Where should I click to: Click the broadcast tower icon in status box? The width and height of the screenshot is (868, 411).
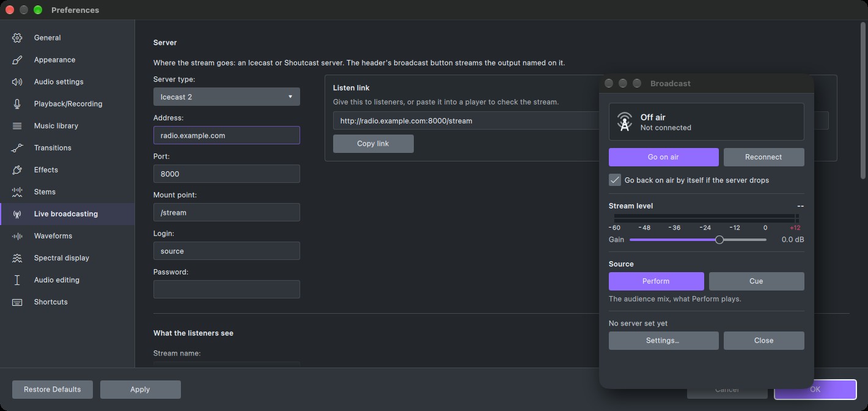[625, 122]
